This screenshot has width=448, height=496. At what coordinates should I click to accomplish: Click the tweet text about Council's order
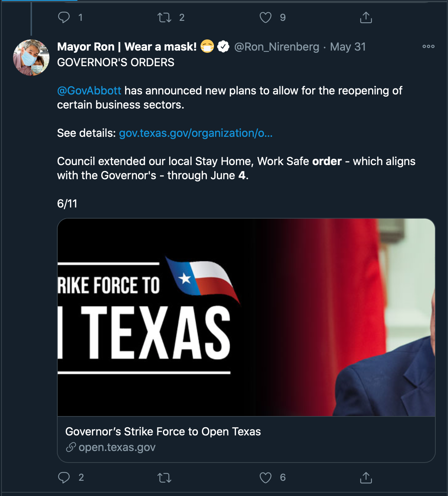236,168
